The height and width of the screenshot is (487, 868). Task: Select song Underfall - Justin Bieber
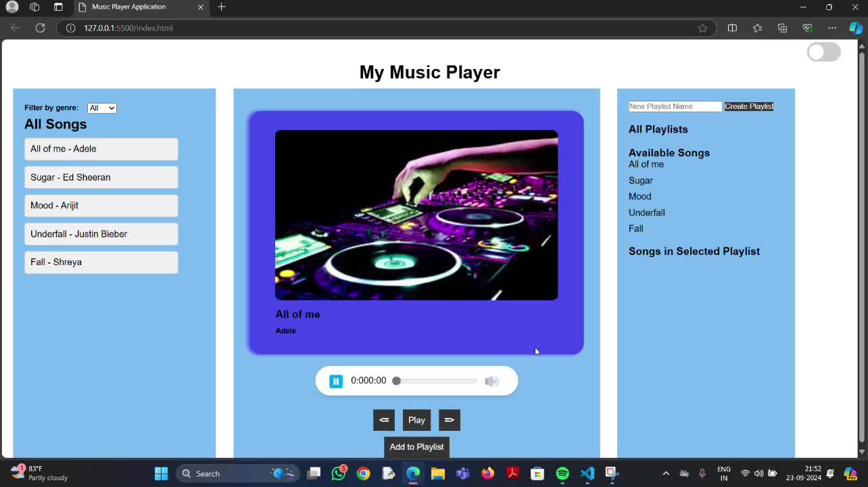pyautogui.click(x=101, y=234)
